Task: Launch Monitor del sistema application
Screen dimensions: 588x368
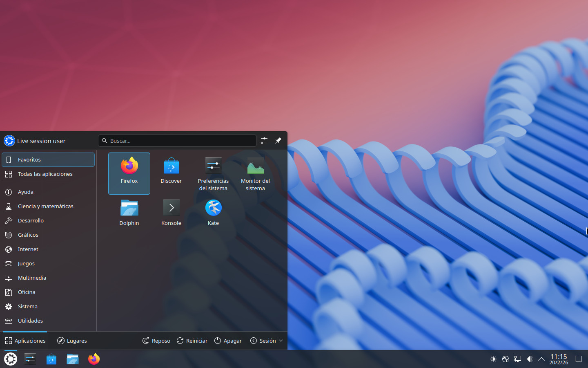Action: tap(255, 174)
